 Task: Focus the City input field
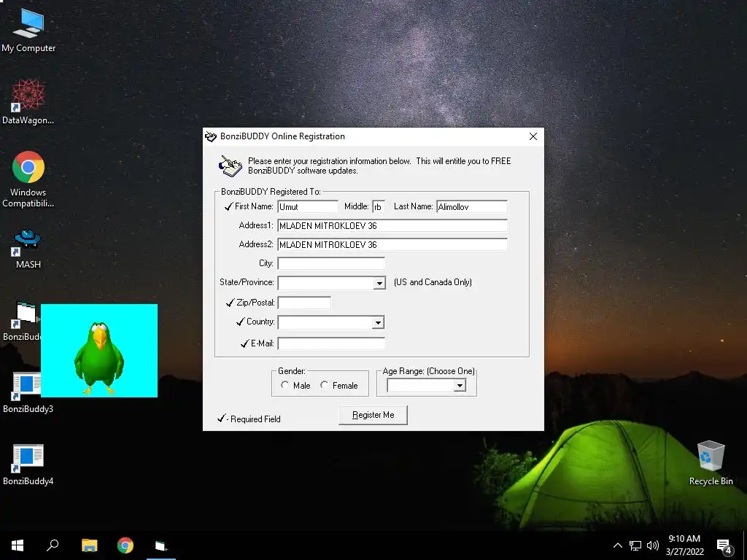[331, 263]
